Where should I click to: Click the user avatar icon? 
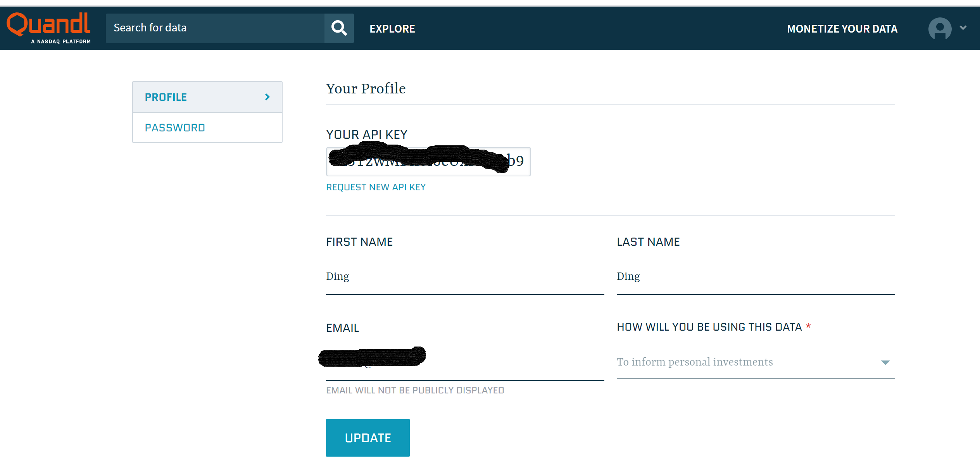tap(939, 28)
